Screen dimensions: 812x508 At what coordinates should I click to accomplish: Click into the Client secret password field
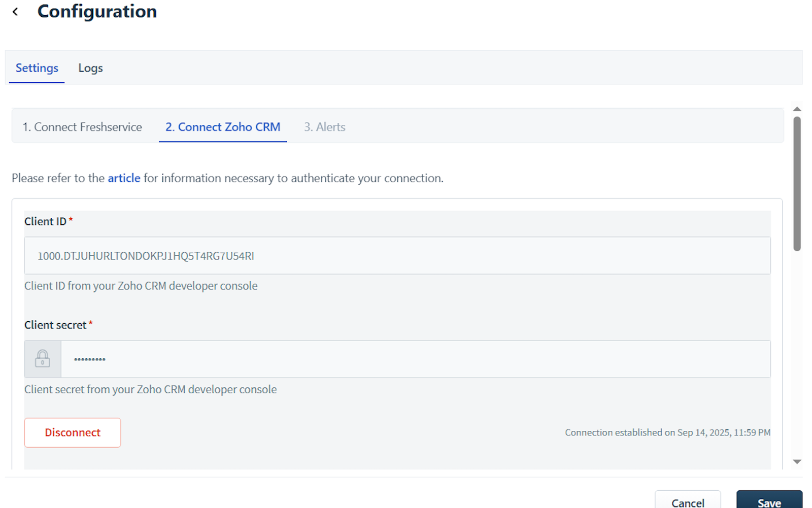click(416, 359)
